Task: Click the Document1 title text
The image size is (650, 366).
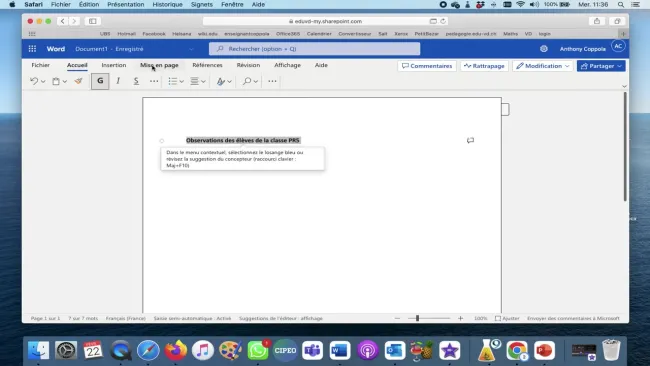Action: click(x=91, y=49)
